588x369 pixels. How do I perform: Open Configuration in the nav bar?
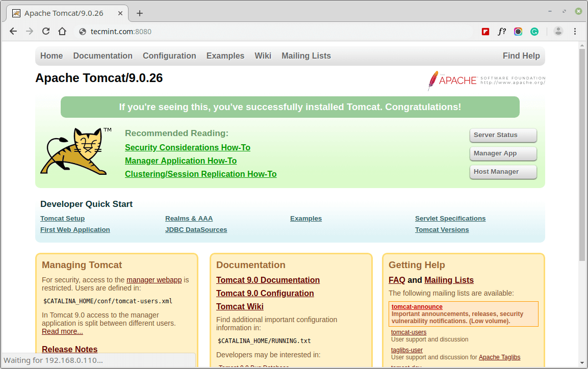point(169,56)
